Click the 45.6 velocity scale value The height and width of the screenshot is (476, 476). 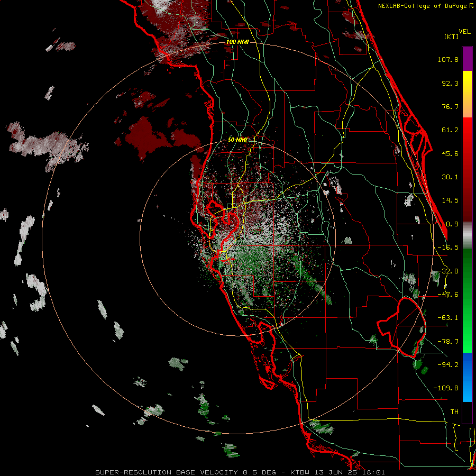(x=450, y=153)
